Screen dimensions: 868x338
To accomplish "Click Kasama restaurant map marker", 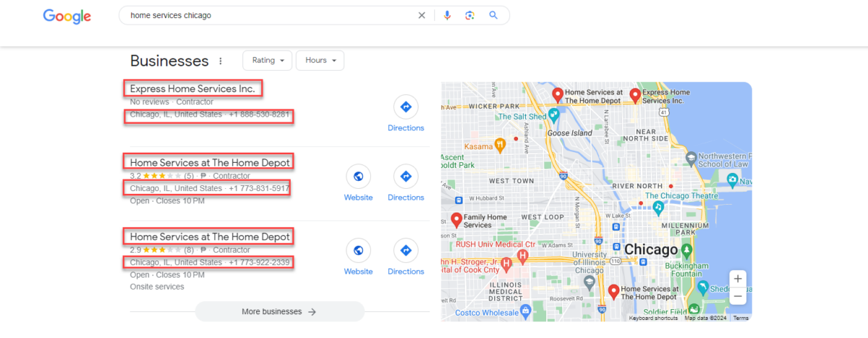I will coord(499,145).
